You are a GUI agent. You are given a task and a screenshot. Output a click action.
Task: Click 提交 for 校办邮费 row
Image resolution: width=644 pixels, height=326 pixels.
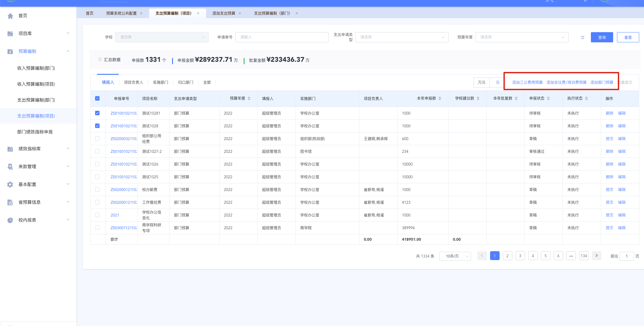[x=610, y=190]
